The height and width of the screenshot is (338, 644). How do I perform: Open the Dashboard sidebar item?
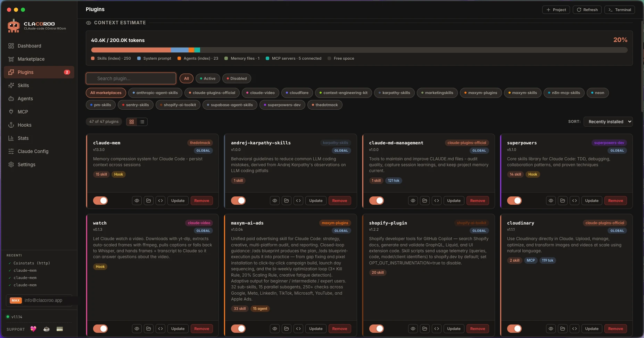pos(39,46)
